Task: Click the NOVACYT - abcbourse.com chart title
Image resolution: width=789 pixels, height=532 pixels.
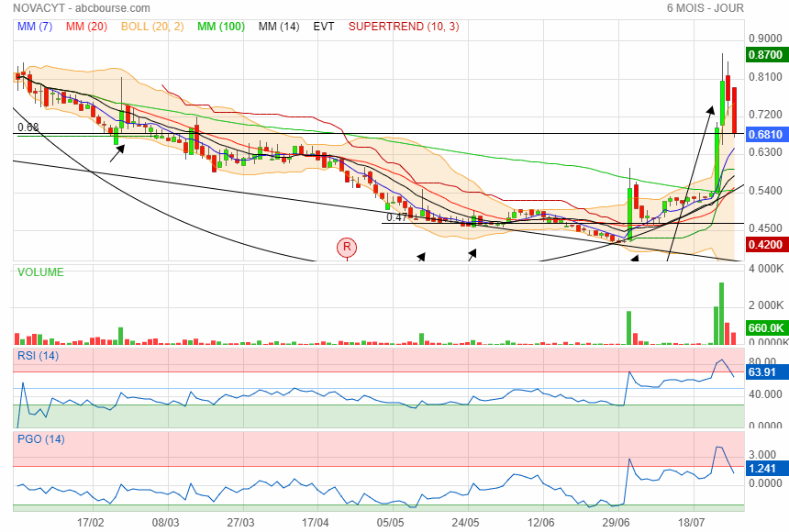Action: pos(82,8)
